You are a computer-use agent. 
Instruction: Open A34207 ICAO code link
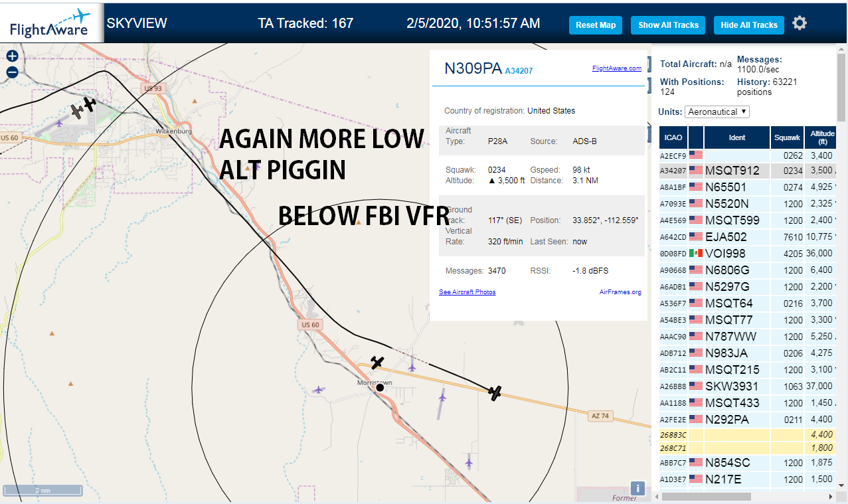pos(519,70)
